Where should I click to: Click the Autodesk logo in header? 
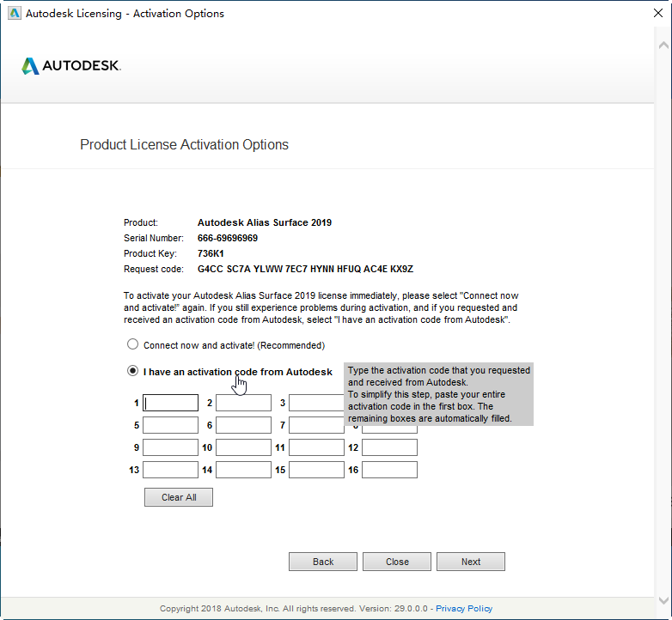click(71, 65)
